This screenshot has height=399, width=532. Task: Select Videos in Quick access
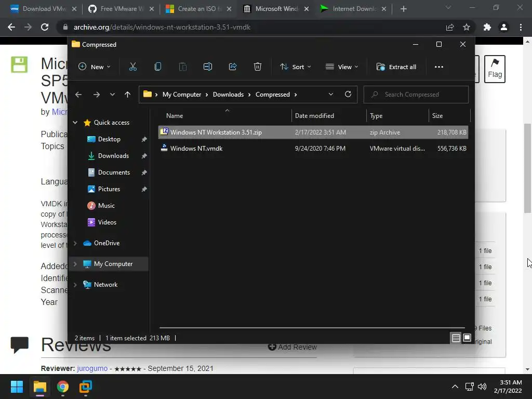pos(107,222)
